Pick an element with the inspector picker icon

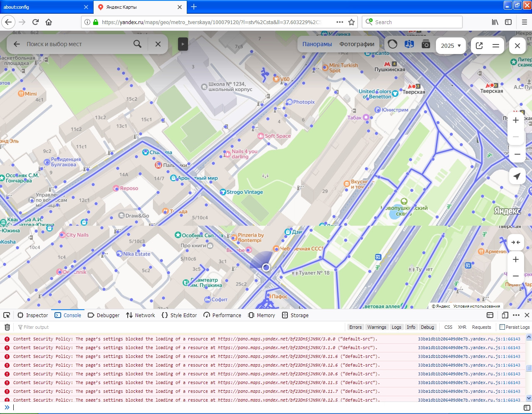pyautogui.click(x=7, y=315)
